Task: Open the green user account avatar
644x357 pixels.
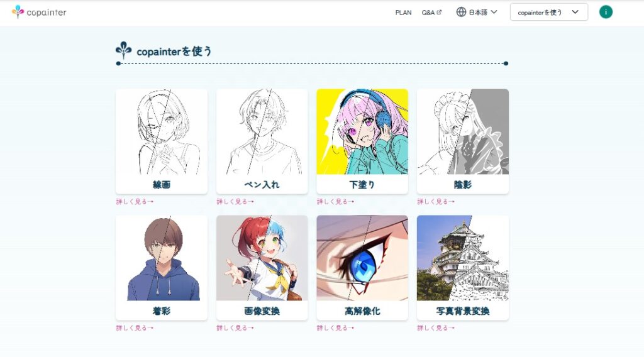Action: [x=606, y=12]
